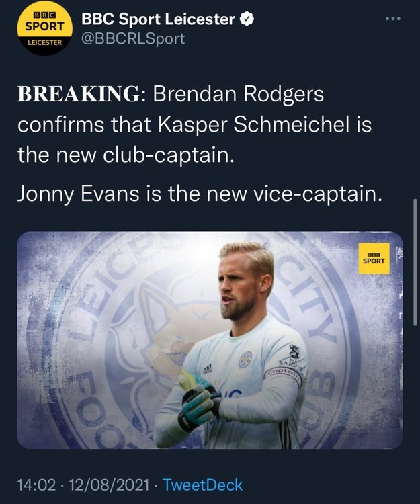Click the bold BREAKING word in tweet
This screenshot has width=420, height=504.
(79, 94)
